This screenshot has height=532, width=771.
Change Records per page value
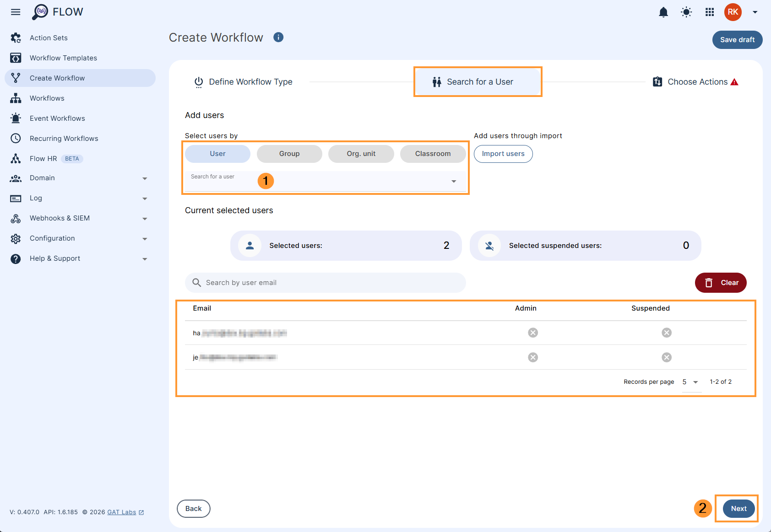click(x=690, y=382)
